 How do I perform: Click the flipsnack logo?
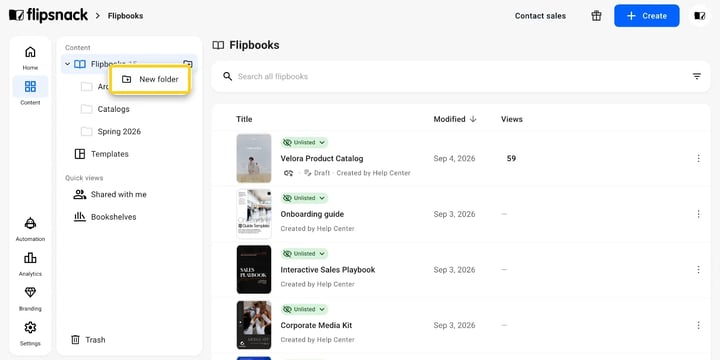[48, 15]
